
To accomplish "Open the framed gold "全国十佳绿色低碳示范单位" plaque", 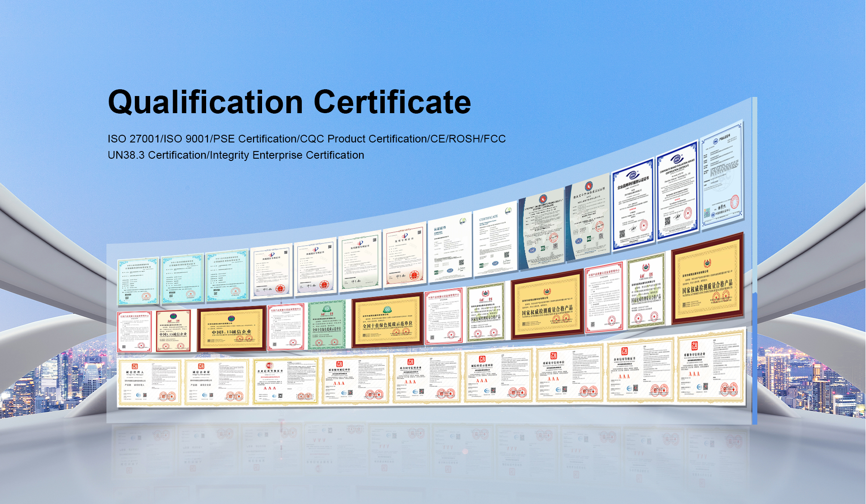I will click(x=387, y=320).
